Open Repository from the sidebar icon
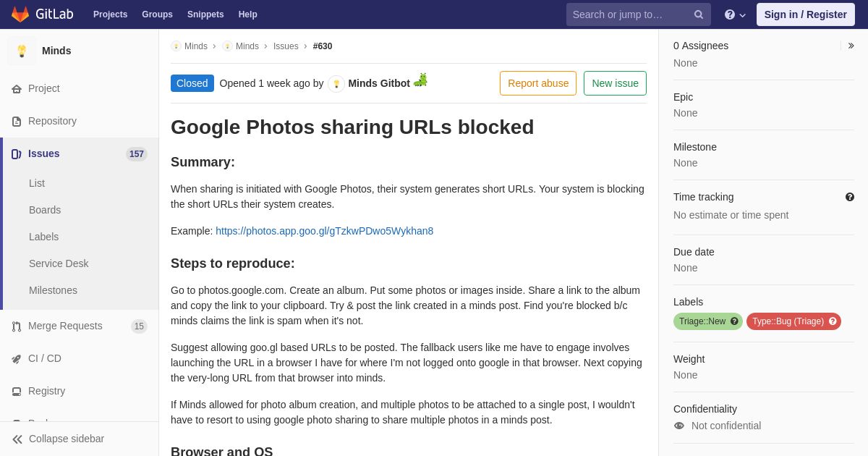The height and width of the screenshot is (456, 868). point(17,122)
